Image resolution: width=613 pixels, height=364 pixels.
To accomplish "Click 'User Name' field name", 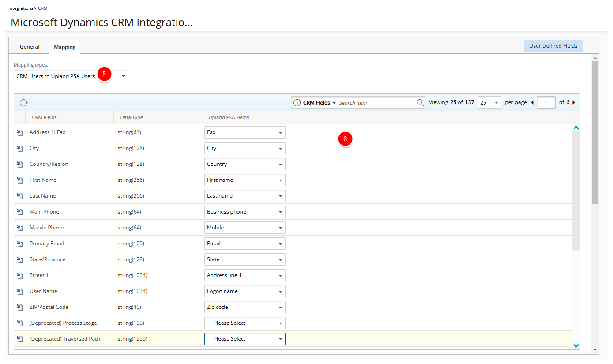I will [x=43, y=291].
